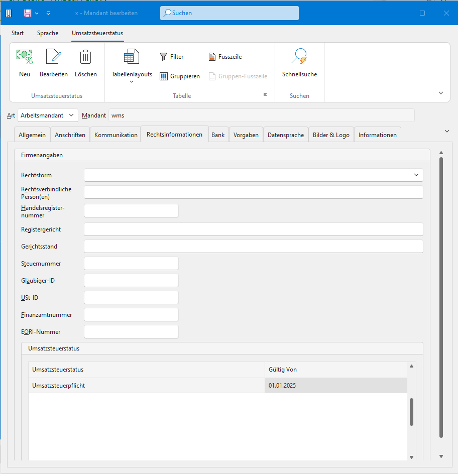Open the Art Arbeitsmandant combo box
458x476 pixels.
[48, 115]
